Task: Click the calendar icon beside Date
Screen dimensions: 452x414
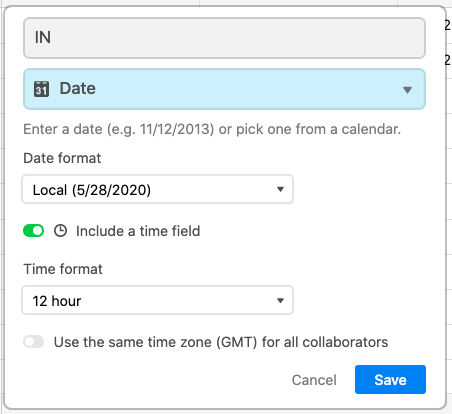Action: (41, 89)
